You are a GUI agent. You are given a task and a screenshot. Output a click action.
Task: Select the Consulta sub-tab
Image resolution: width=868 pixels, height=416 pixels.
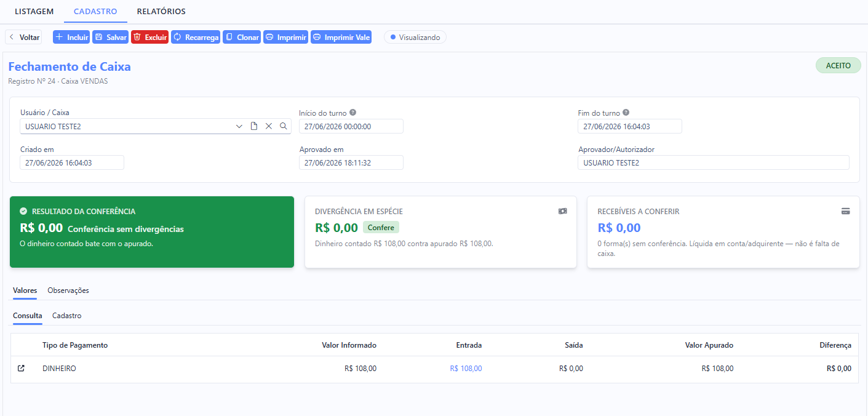pos(28,316)
